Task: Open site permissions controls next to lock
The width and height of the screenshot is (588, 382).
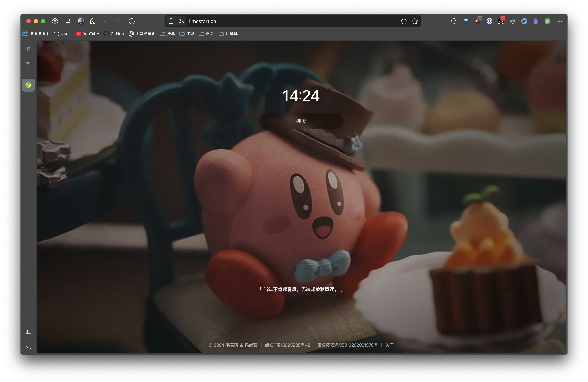Action: [x=181, y=21]
